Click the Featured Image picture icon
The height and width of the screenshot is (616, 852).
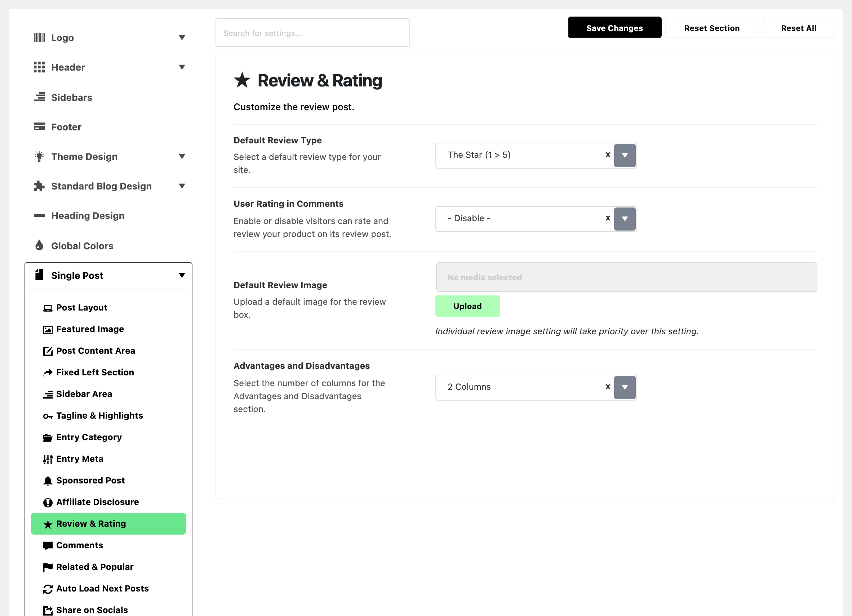[48, 330]
